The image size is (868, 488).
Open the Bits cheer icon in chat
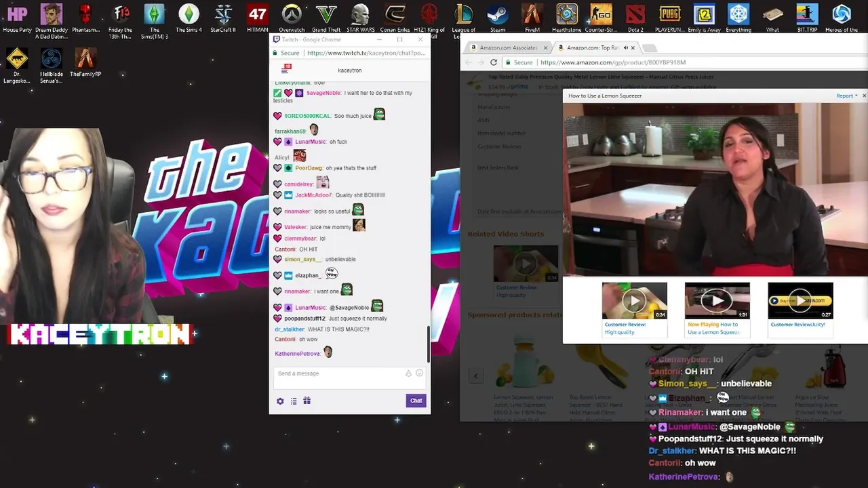[x=408, y=373]
